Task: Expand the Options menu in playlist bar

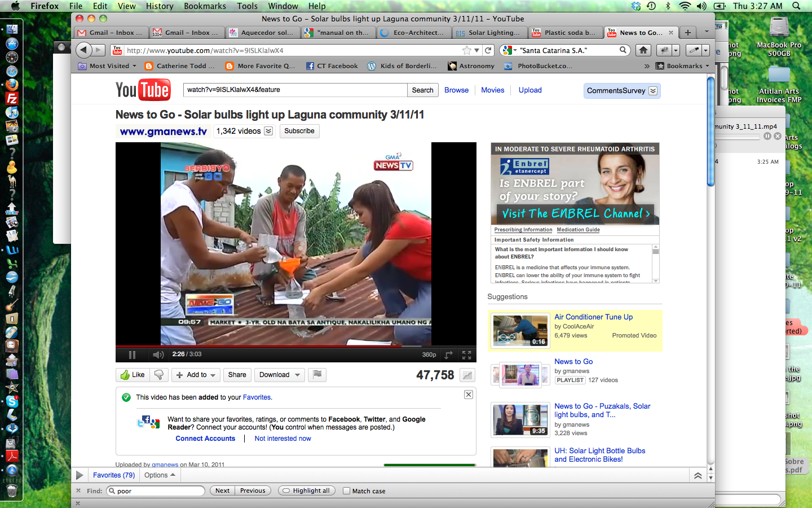Action: pos(160,475)
